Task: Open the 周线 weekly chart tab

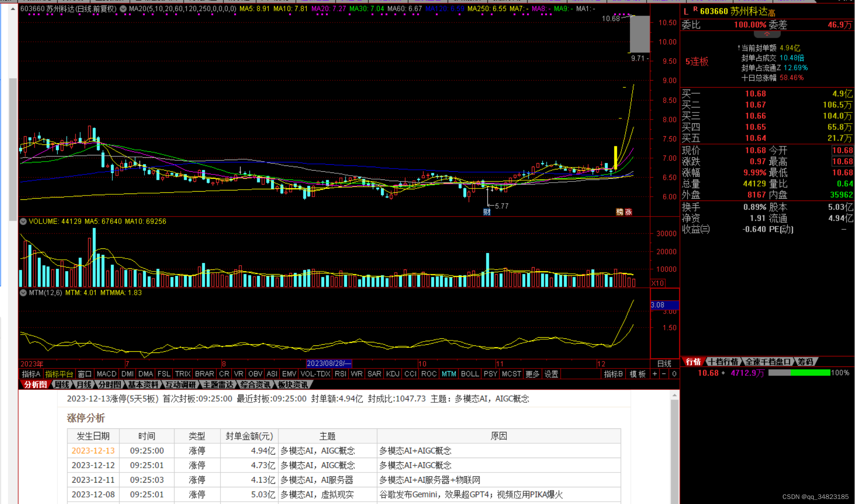Action: point(62,385)
